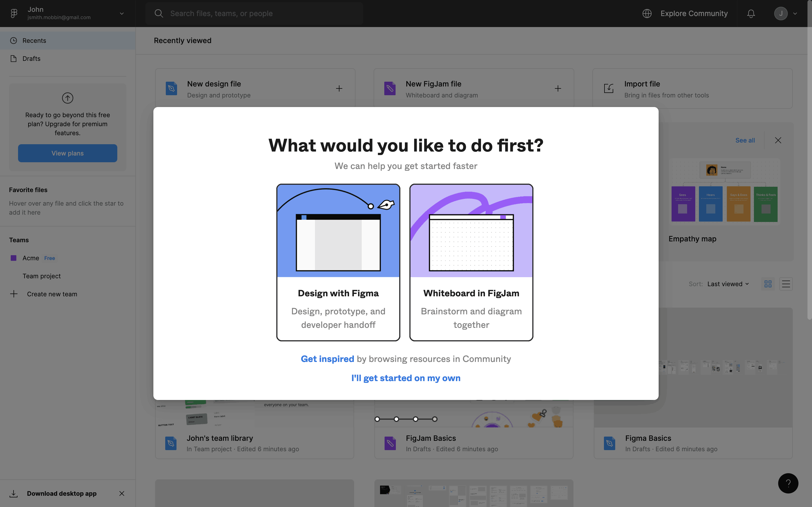This screenshot has width=812, height=507.
Task: Click the purple Acme team color square
Action: [14, 258]
